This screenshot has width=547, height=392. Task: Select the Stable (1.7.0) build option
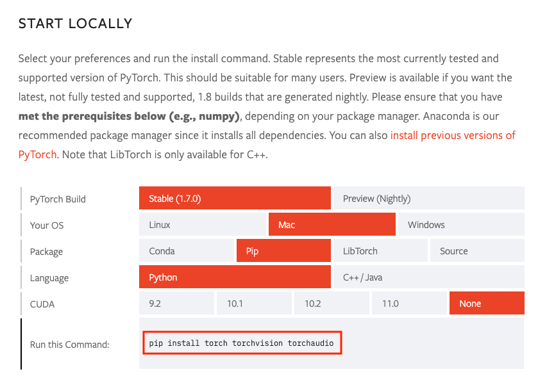[235, 199]
